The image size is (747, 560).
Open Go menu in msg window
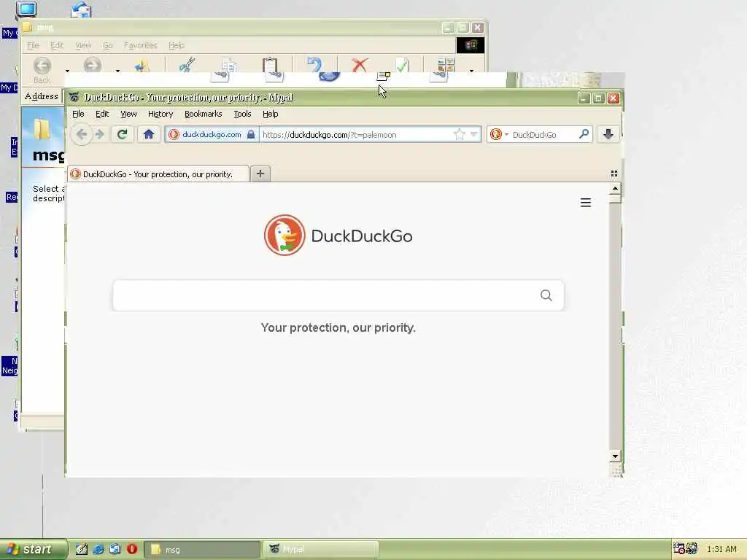(x=108, y=45)
